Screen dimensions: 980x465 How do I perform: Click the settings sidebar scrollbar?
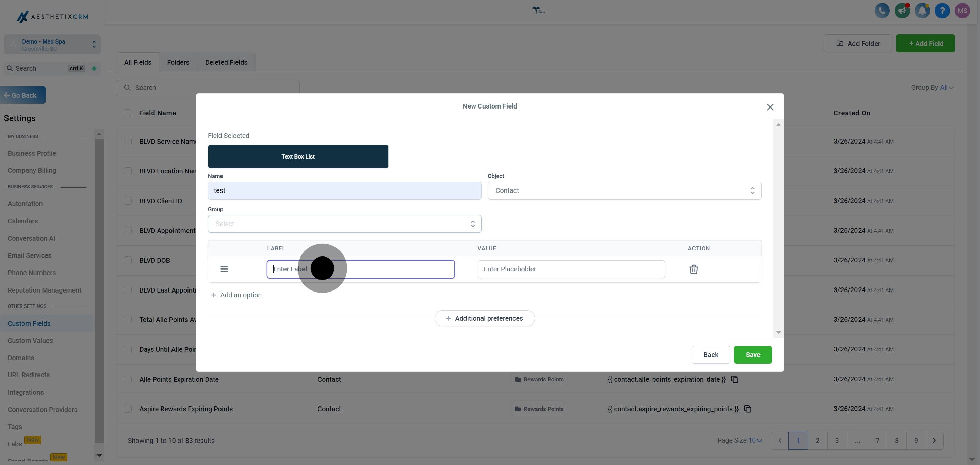coord(99,289)
